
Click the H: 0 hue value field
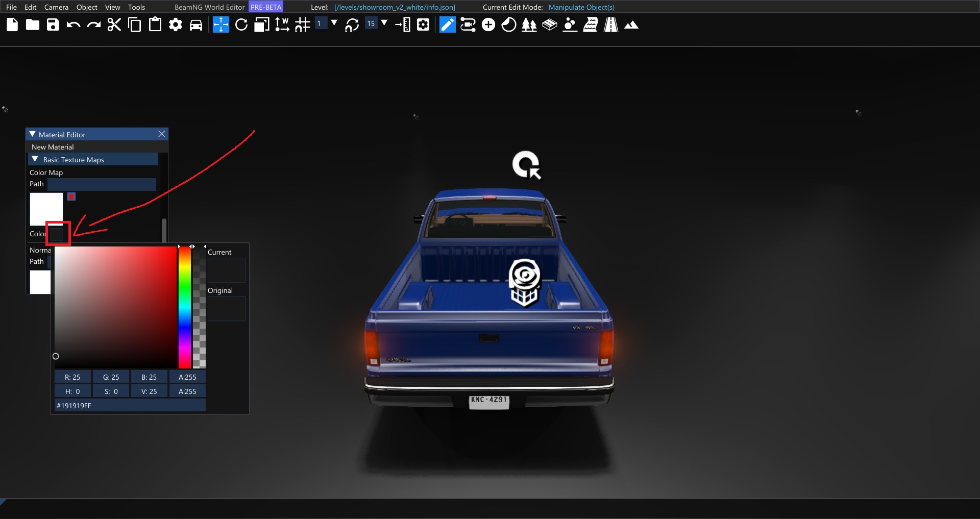(72, 391)
